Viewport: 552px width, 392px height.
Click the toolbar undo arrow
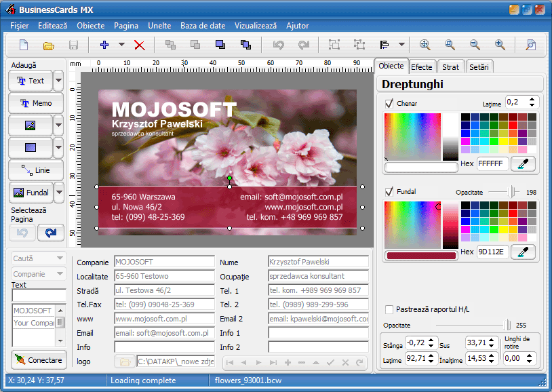279,45
